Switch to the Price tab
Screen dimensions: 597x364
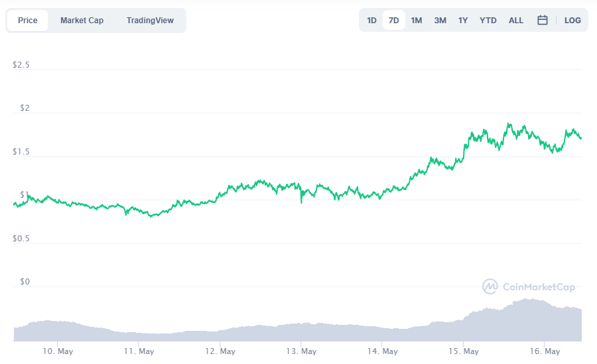pos(28,20)
